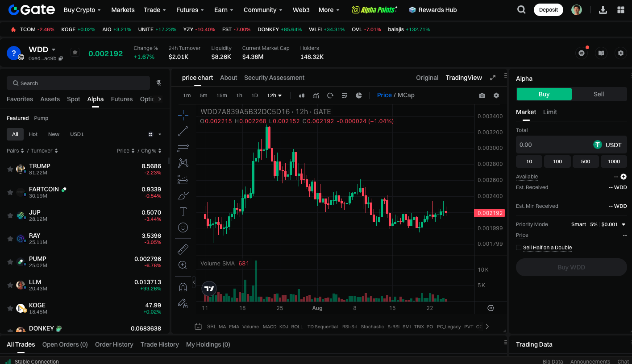Set total to 100 USDT
The height and width of the screenshot is (364, 632).
(557, 161)
